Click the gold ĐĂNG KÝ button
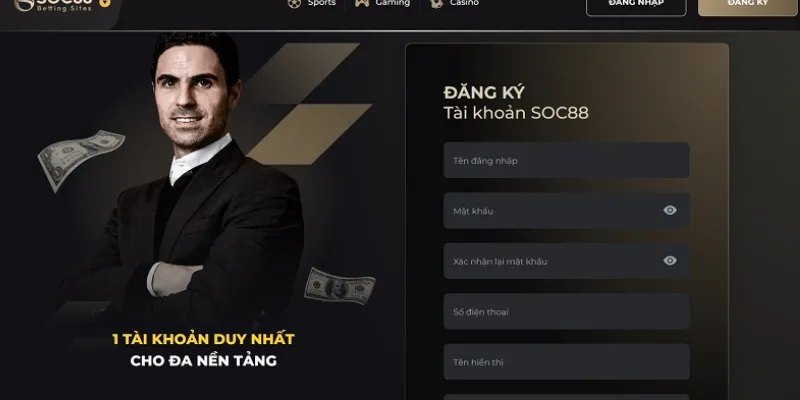 pyautogui.click(x=747, y=5)
